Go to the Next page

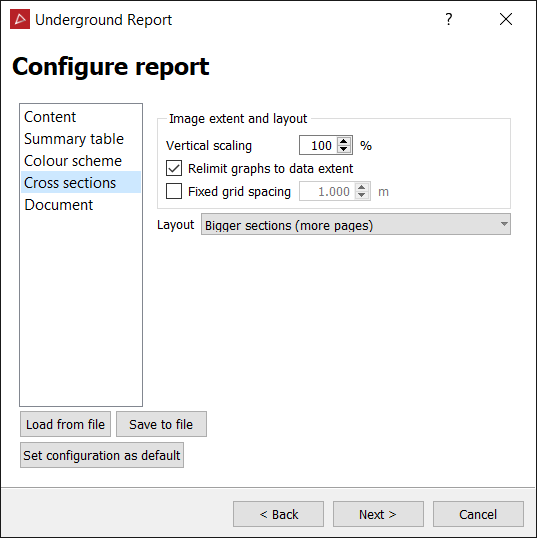coord(378,514)
